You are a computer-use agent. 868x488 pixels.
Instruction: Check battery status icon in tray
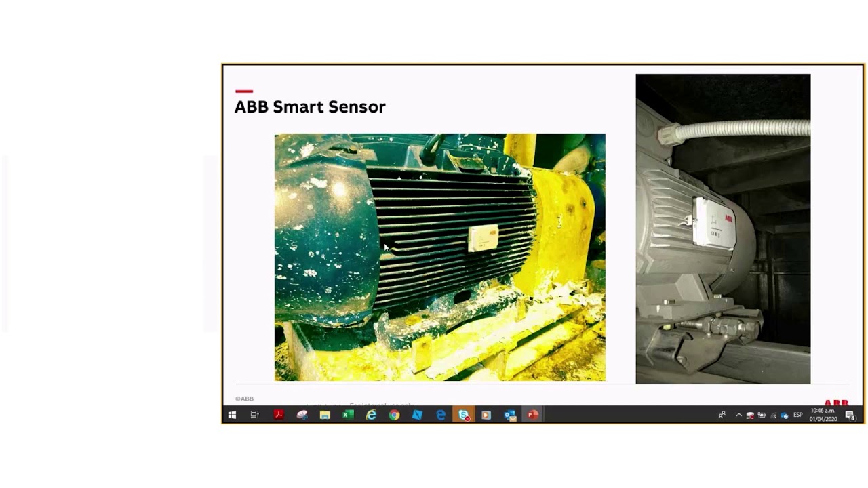pyautogui.click(x=762, y=415)
